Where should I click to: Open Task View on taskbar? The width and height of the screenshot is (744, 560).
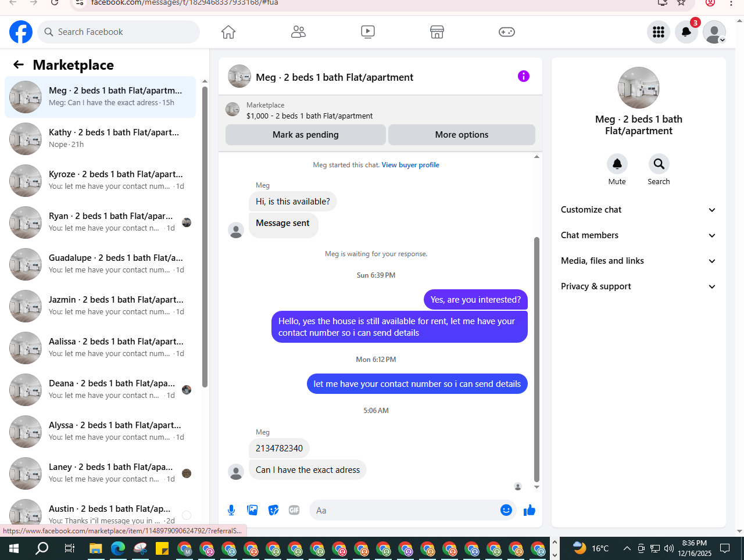tap(69, 548)
